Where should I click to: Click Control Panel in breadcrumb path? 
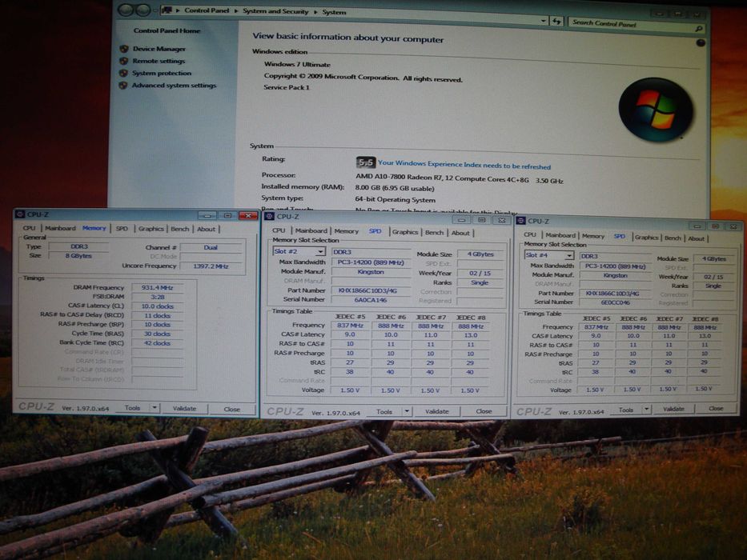coord(207,10)
